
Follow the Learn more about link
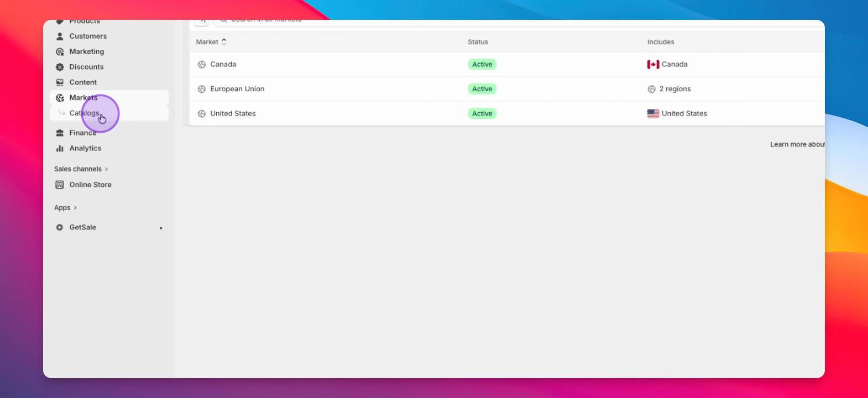coord(797,145)
